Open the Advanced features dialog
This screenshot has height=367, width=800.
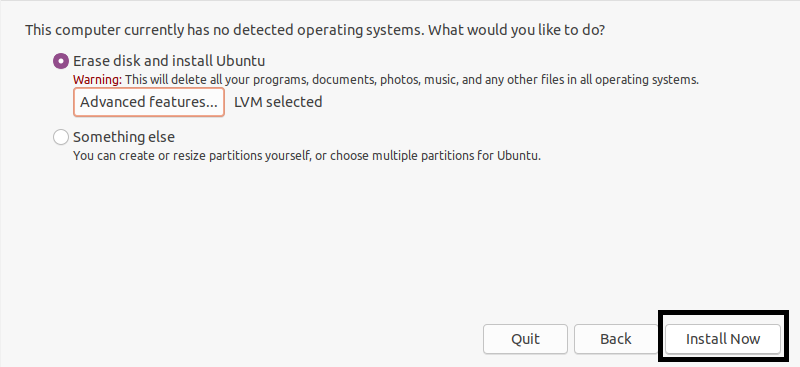tap(149, 102)
